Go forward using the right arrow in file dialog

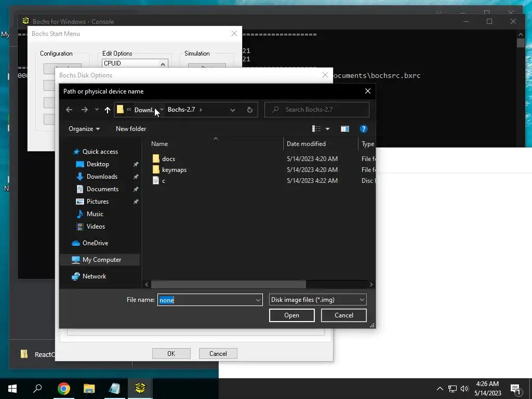85,110
